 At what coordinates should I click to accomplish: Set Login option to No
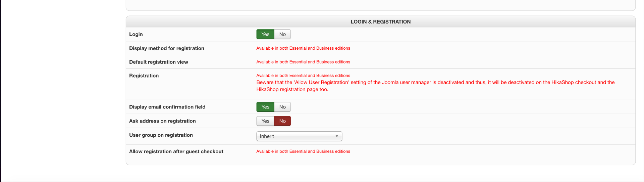pos(282,34)
